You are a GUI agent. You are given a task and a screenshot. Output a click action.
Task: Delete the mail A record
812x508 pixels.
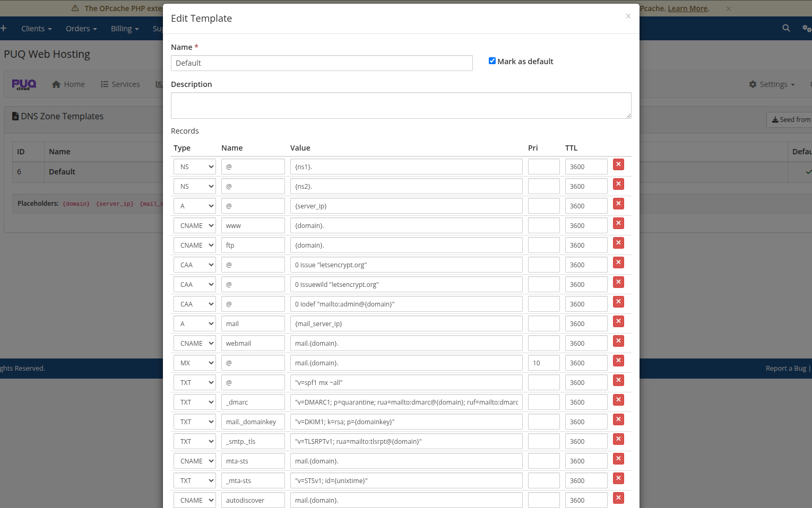(x=618, y=321)
